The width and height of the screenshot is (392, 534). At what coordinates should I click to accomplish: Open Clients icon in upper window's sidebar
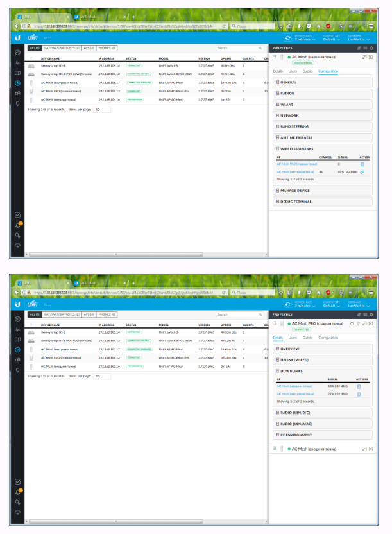pos(18,93)
